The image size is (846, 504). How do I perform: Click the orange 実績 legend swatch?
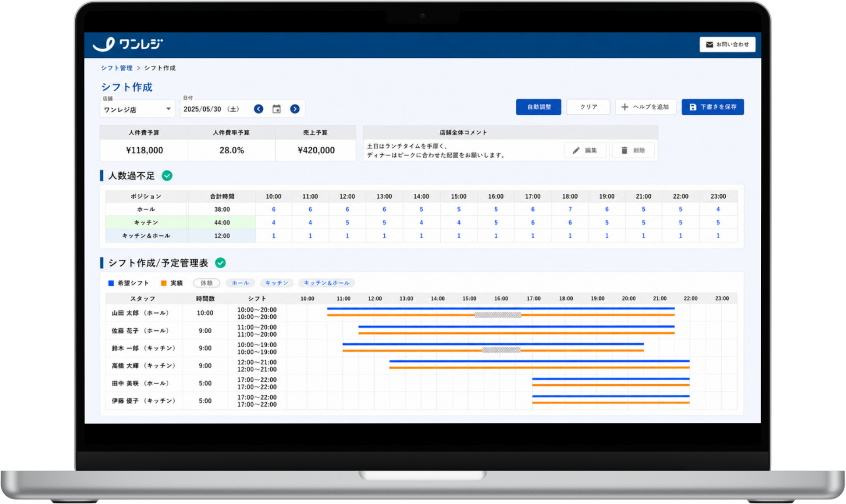click(163, 283)
